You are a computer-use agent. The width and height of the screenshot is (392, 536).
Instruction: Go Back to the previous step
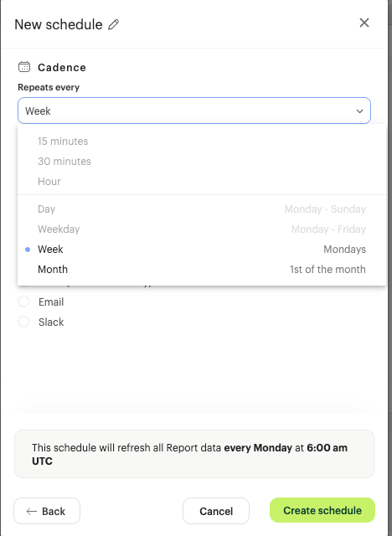(47, 511)
